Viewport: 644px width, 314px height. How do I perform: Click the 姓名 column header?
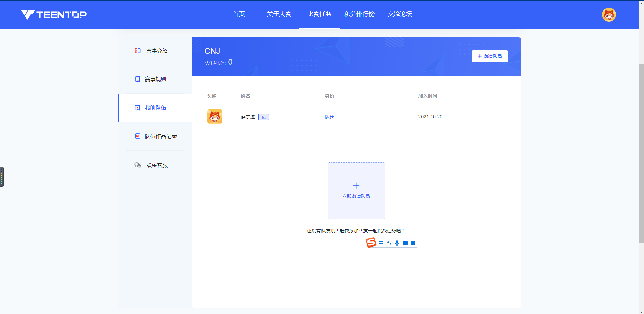[x=245, y=96]
